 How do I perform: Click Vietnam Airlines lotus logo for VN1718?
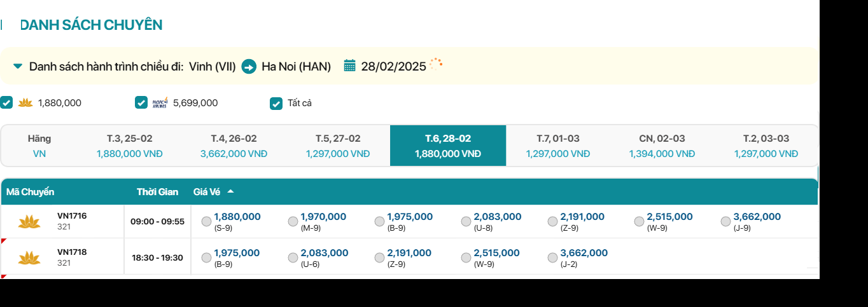point(29,257)
